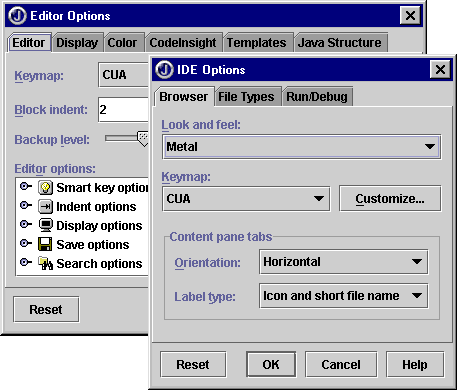Screen dimensions: 458x391
Task: Open the Java Structure tab
Action: tap(340, 43)
